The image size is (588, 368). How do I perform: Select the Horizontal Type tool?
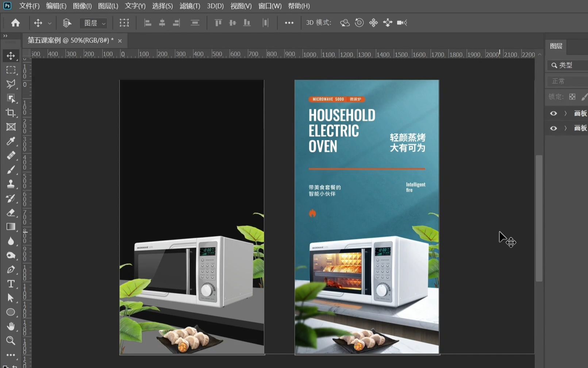11,284
